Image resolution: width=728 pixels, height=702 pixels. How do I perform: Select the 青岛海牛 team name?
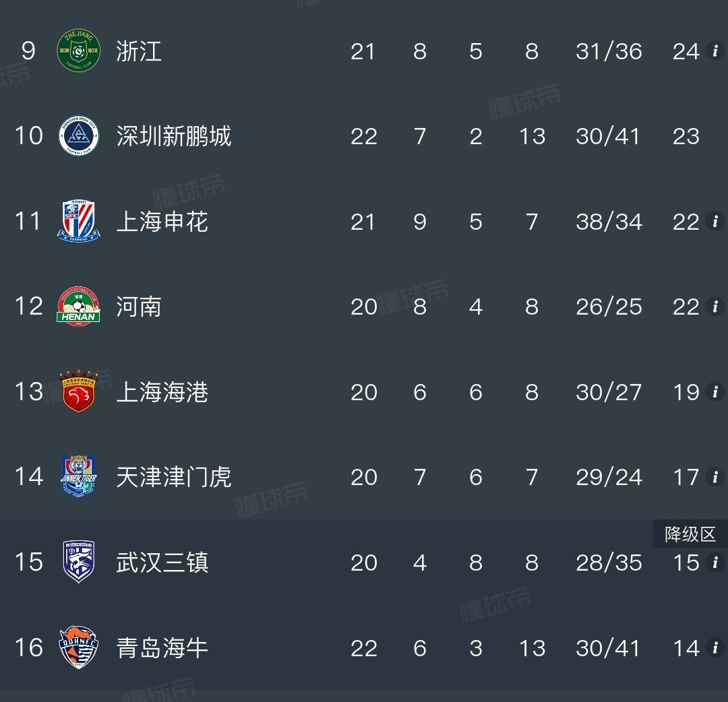[x=162, y=647]
